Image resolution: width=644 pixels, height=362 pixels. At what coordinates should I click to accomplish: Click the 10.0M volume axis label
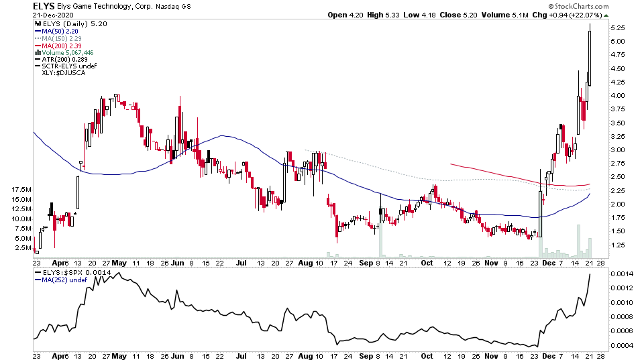tap(21, 219)
